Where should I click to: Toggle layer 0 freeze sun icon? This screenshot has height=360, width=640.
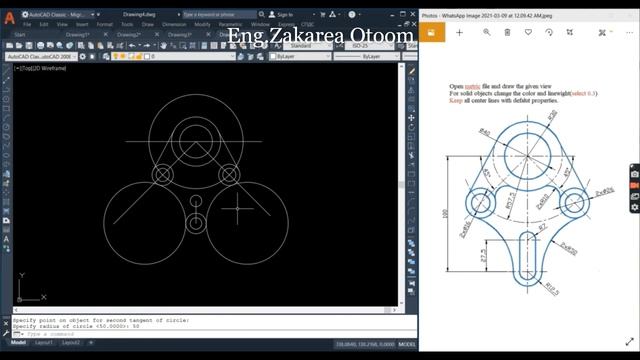[123, 56]
